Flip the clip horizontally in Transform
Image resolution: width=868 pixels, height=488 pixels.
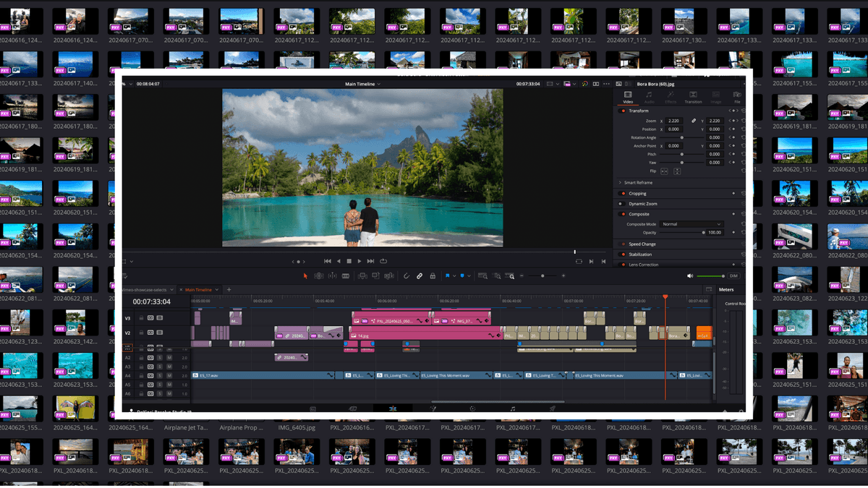663,171
